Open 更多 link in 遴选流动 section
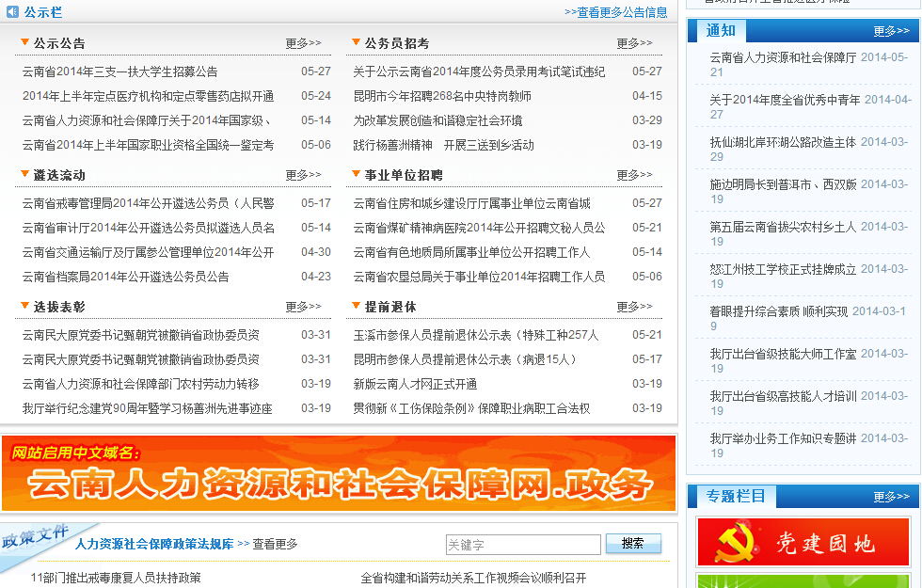Image resolution: width=922 pixels, height=588 pixels. (x=303, y=175)
